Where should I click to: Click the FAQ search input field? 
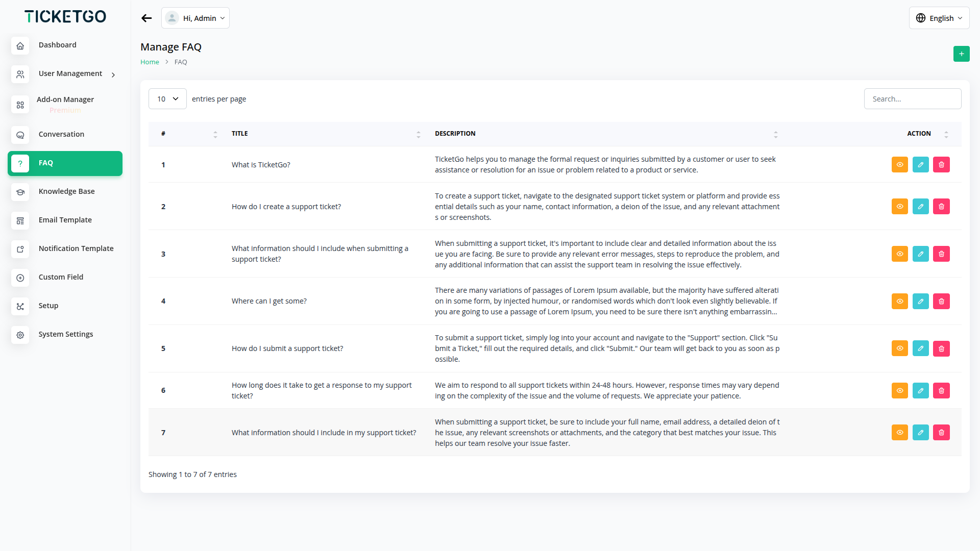coord(912,99)
